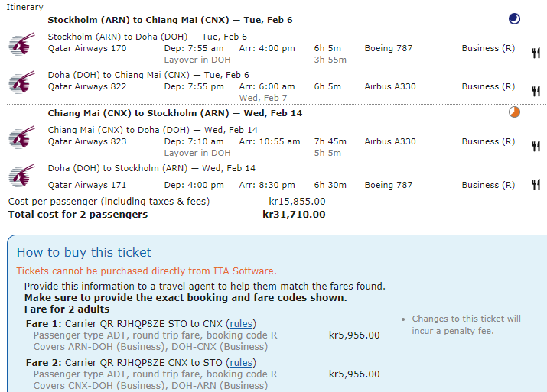Click the Qatar Airways logo beside flight 170
The height and width of the screenshot is (392, 547).
(x=21, y=44)
